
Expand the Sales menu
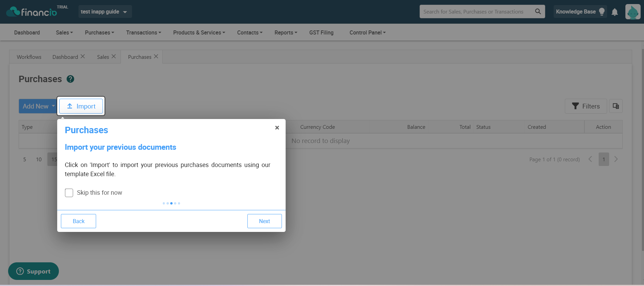pos(64,32)
